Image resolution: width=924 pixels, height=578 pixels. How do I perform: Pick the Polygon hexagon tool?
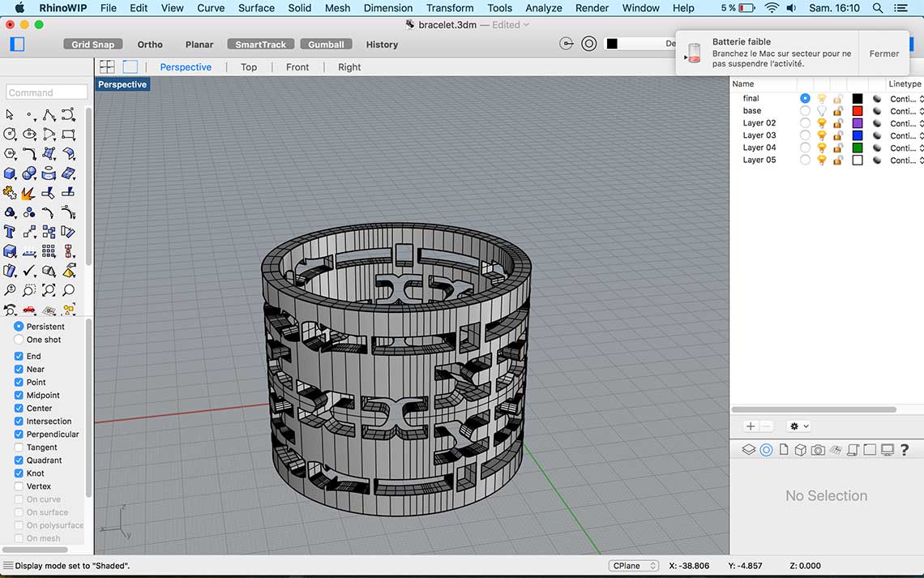coord(10,154)
